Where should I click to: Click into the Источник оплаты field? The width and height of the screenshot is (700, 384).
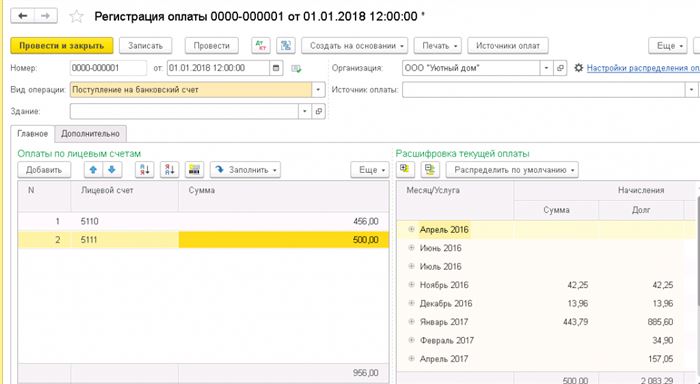tap(543, 90)
